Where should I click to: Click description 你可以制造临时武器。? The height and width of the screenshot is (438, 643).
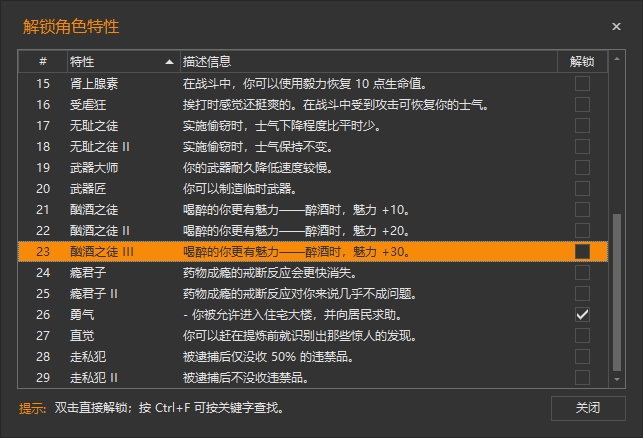[x=239, y=189]
